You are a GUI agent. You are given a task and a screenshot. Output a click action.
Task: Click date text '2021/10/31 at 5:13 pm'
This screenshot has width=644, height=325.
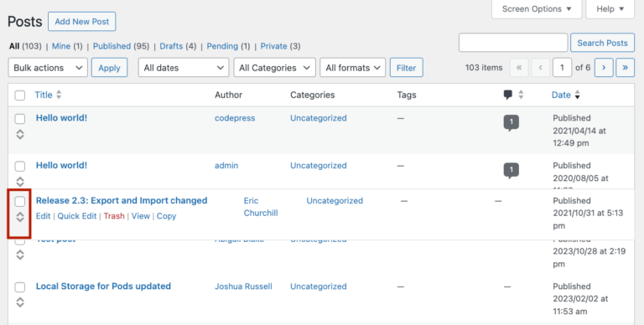pos(588,219)
